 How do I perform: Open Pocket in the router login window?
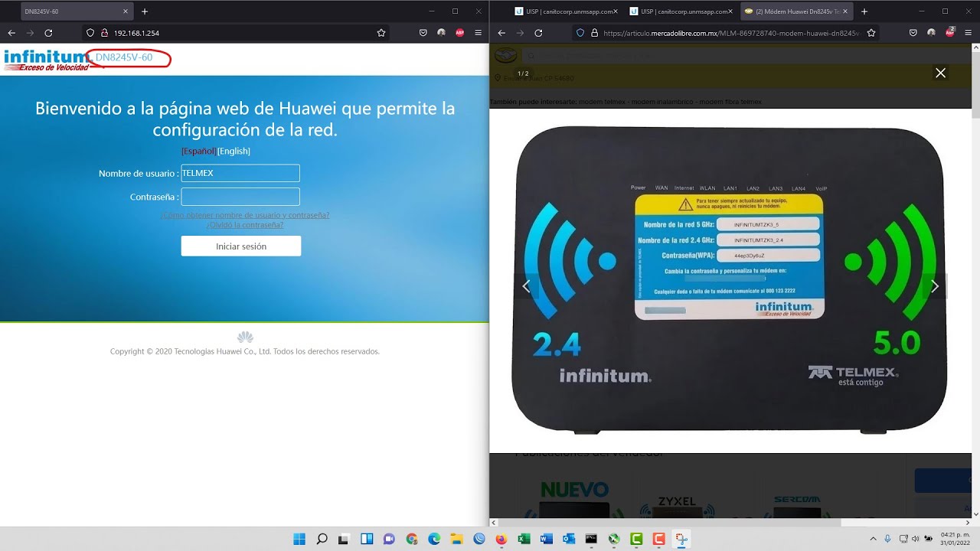(423, 33)
